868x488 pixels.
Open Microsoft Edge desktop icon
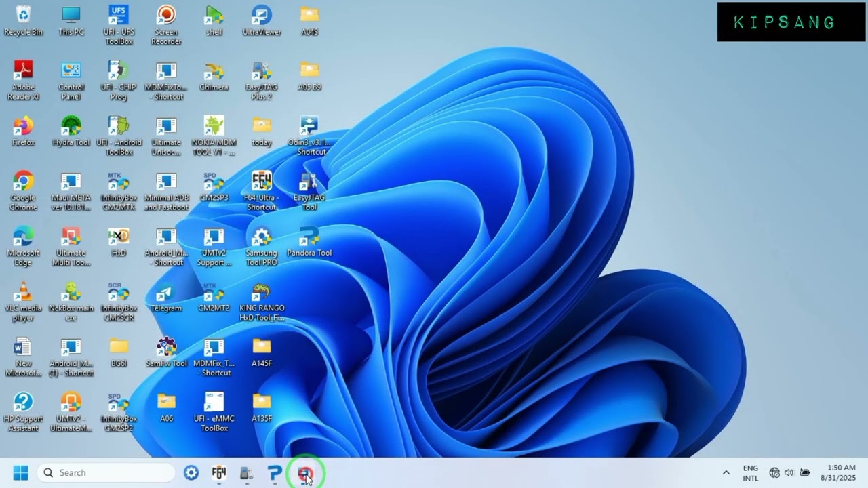23,246
